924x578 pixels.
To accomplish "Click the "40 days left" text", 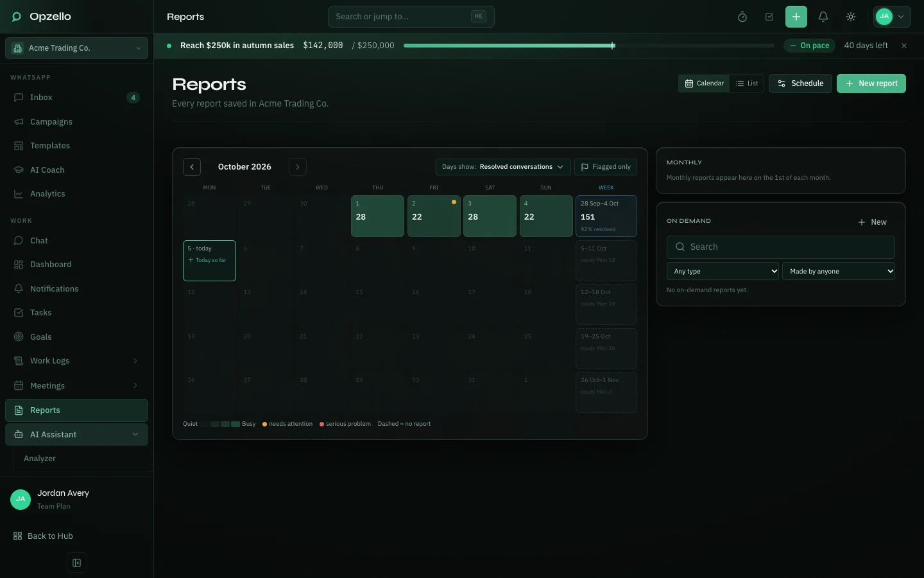I will 866,46.
